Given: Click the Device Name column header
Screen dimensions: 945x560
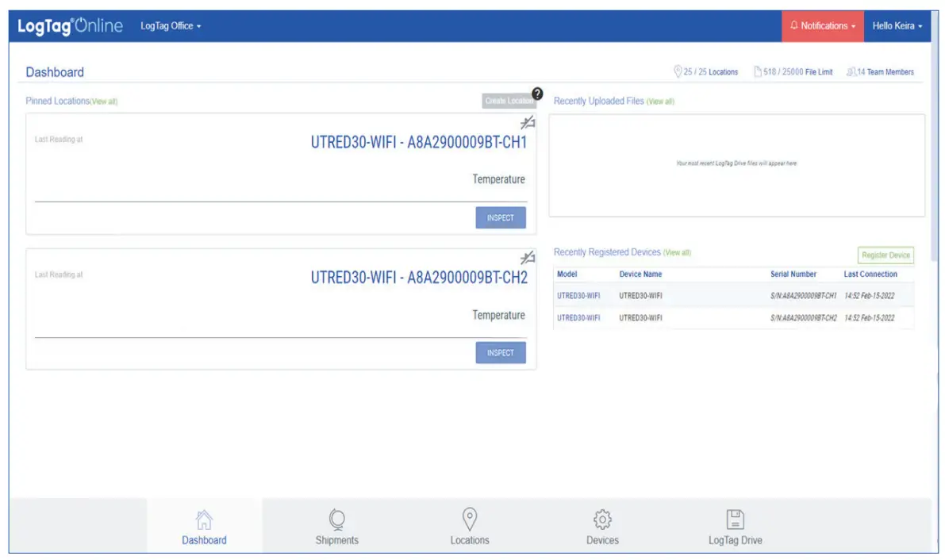Looking at the screenshot, I should click(x=640, y=274).
